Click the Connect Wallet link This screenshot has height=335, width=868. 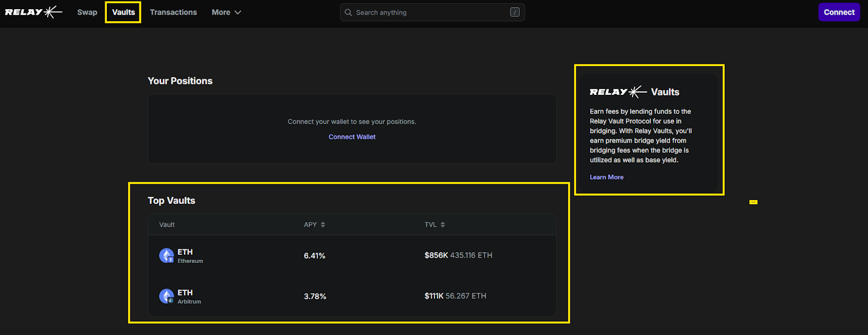pos(352,137)
